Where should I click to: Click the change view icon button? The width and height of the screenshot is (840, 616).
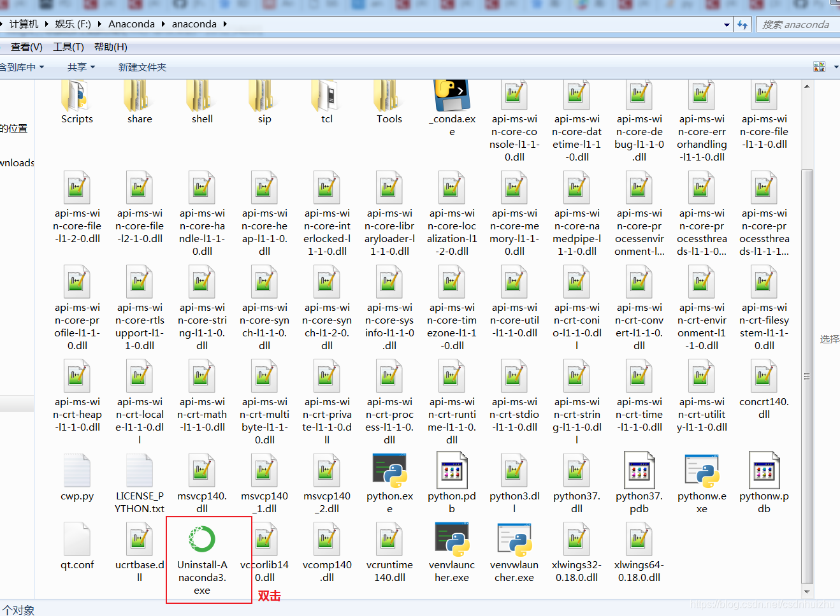point(820,67)
